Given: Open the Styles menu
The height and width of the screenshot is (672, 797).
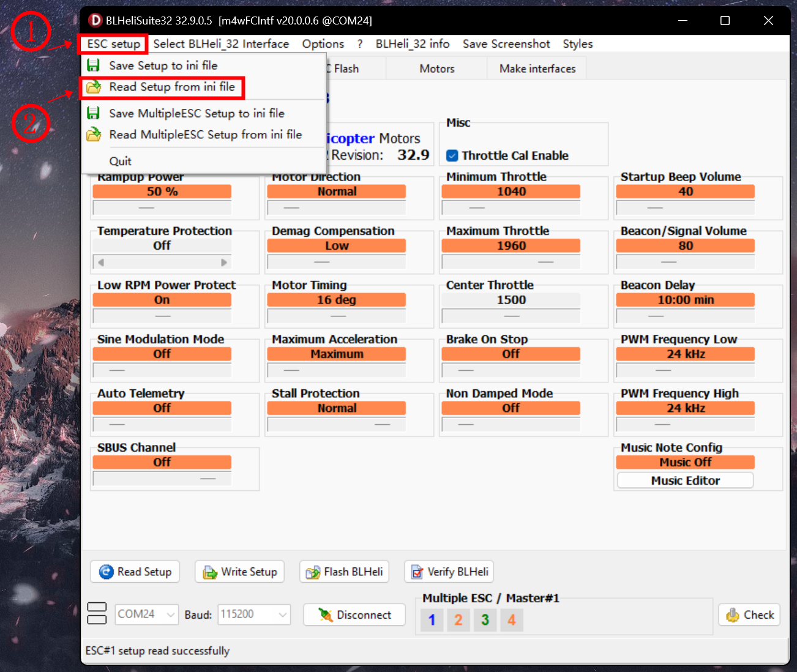Looking at the screenshot, I should (578, 44).
